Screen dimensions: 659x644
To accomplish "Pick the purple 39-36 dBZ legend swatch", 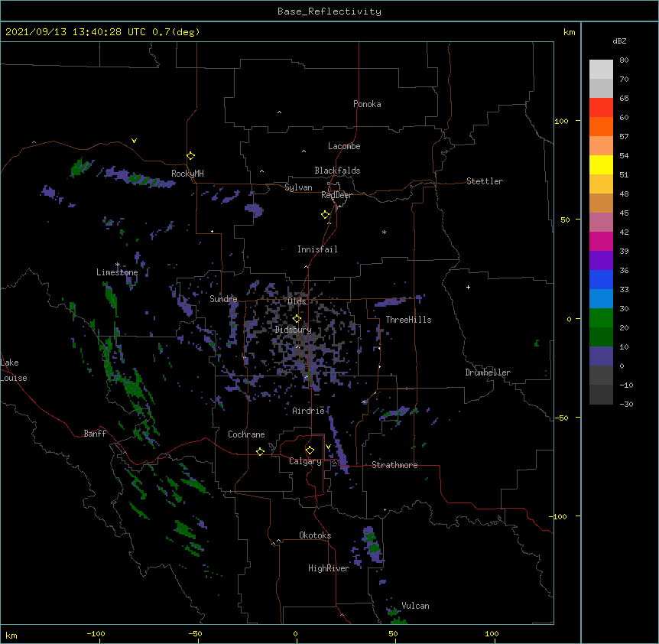I will coord(601,260).
